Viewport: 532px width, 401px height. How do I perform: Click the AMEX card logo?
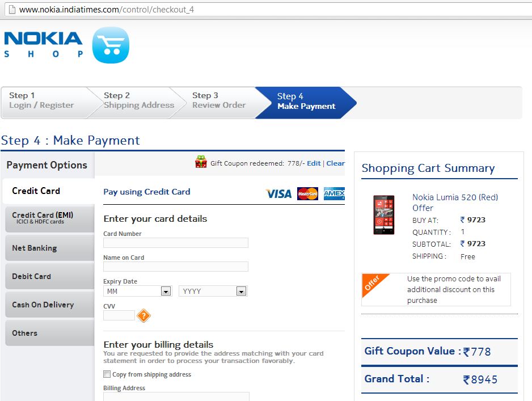[334, 194]
